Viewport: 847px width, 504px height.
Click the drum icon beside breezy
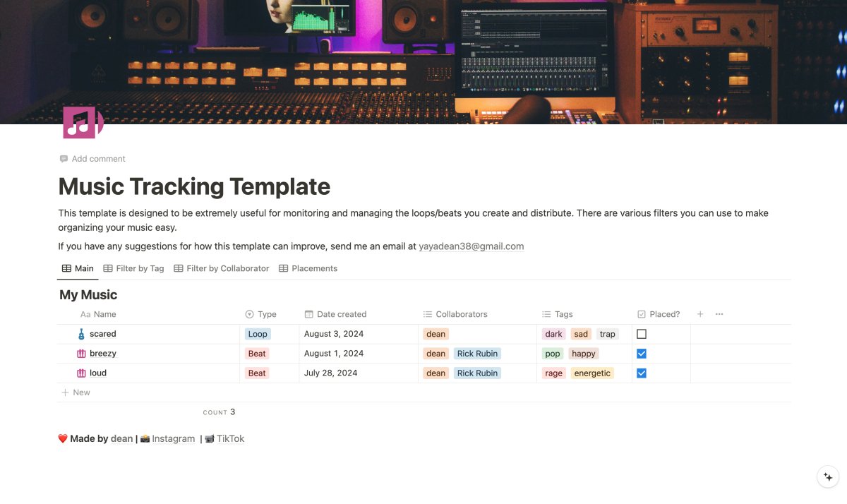click(81, 354)
